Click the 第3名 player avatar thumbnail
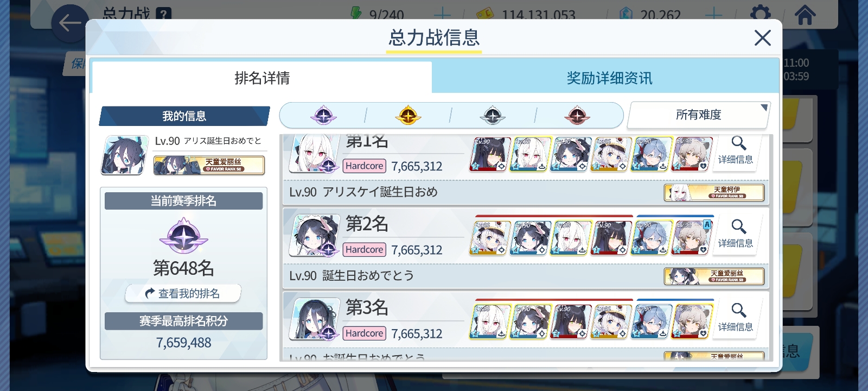Screen dimensions: 868x391 coord(314,319)
